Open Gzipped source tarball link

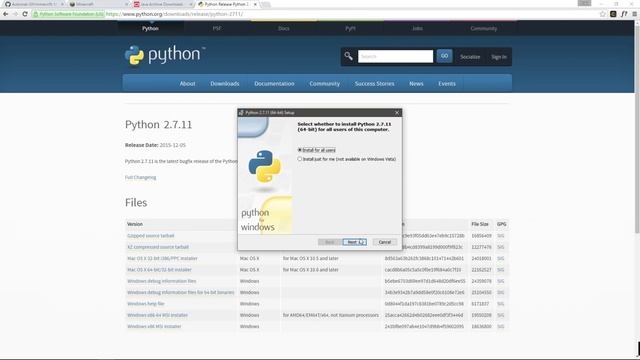point(151,236)
